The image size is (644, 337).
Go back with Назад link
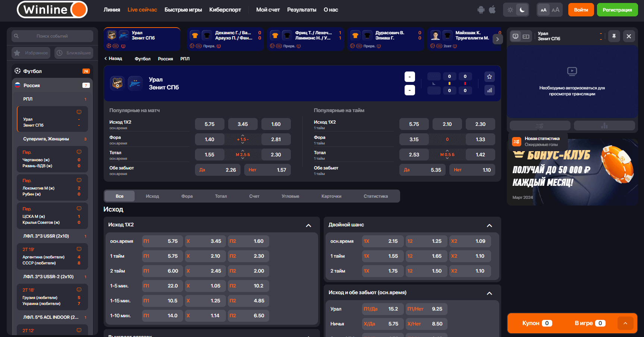113,58
